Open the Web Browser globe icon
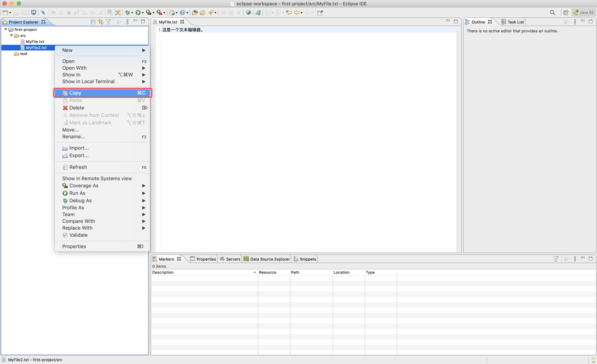The width and height of the screenshot is (597, 364). 248,13
